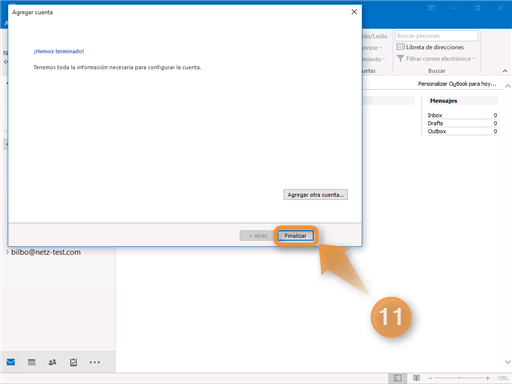Open ribbon display options in title bar
Screen dimensions: 512x384
point(431,8)
